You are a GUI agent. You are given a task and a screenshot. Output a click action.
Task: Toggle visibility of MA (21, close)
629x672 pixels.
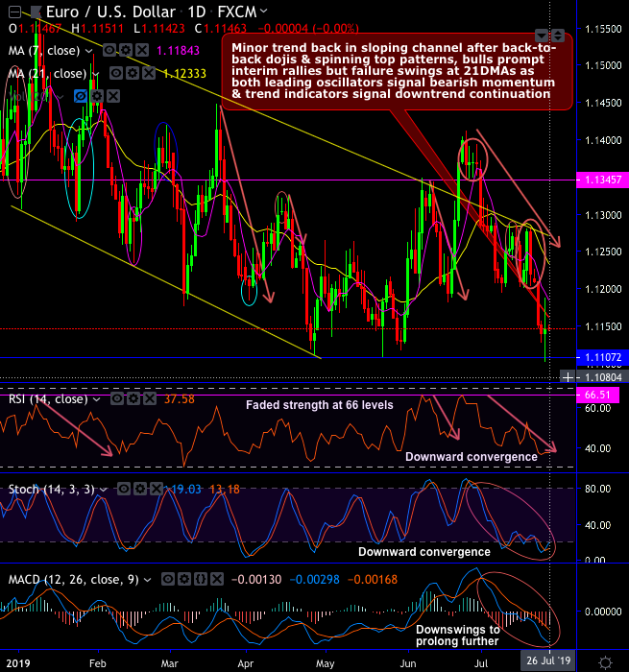[x=116, y=73]
